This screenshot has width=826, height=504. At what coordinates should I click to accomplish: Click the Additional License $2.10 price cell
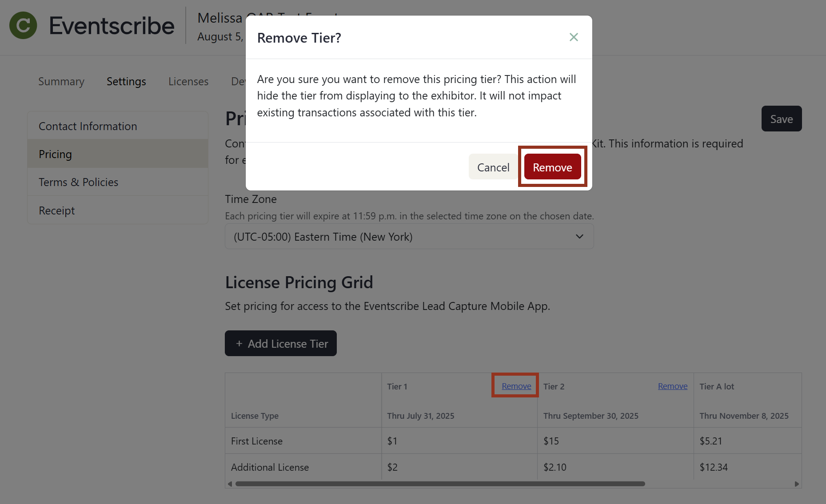point(555,467)
